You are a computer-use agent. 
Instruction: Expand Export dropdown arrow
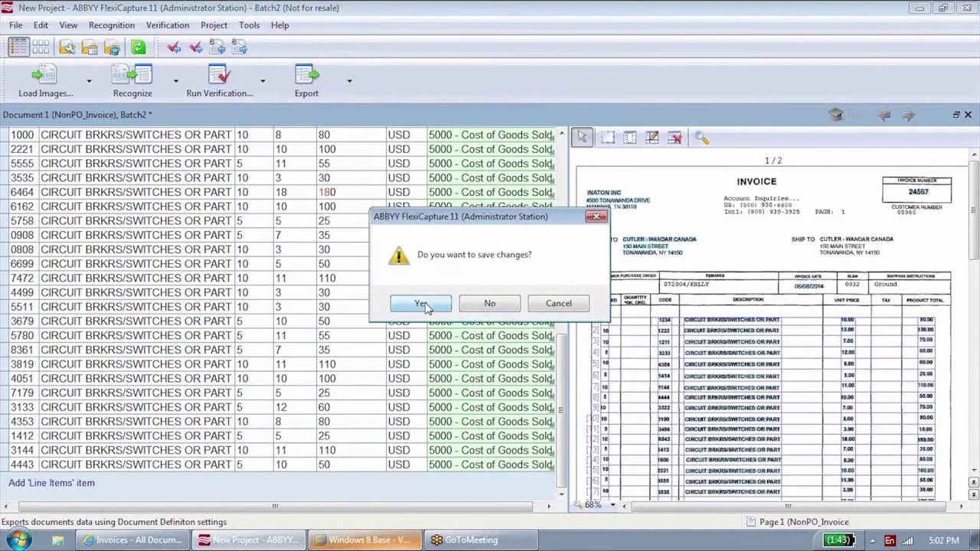pyautogui.click(x=349, y=81)
